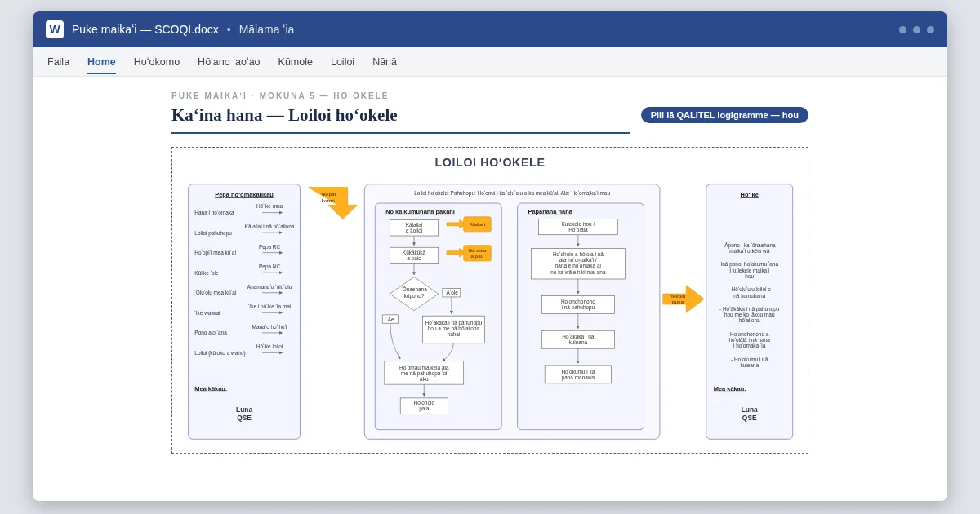Click the Kulekele hou / Hoʻolālā box
The image size is (980, 514).
(578, 227)
